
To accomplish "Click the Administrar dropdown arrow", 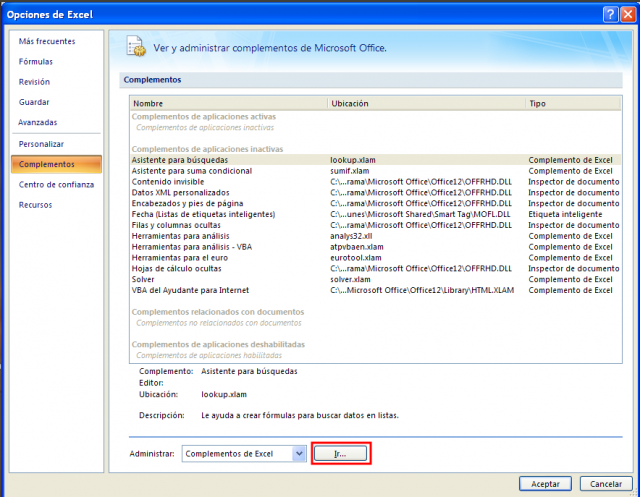I will pyautogui.click(x=299, y=454).
